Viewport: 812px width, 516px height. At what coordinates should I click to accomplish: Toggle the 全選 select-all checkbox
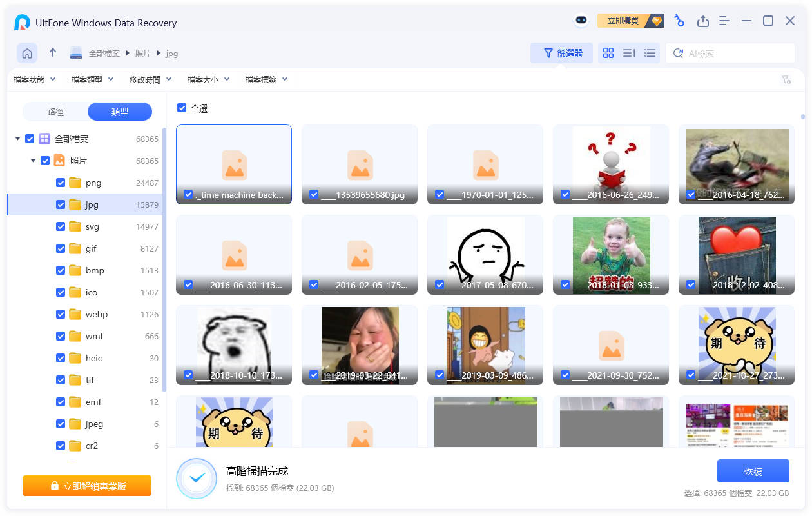182,108
